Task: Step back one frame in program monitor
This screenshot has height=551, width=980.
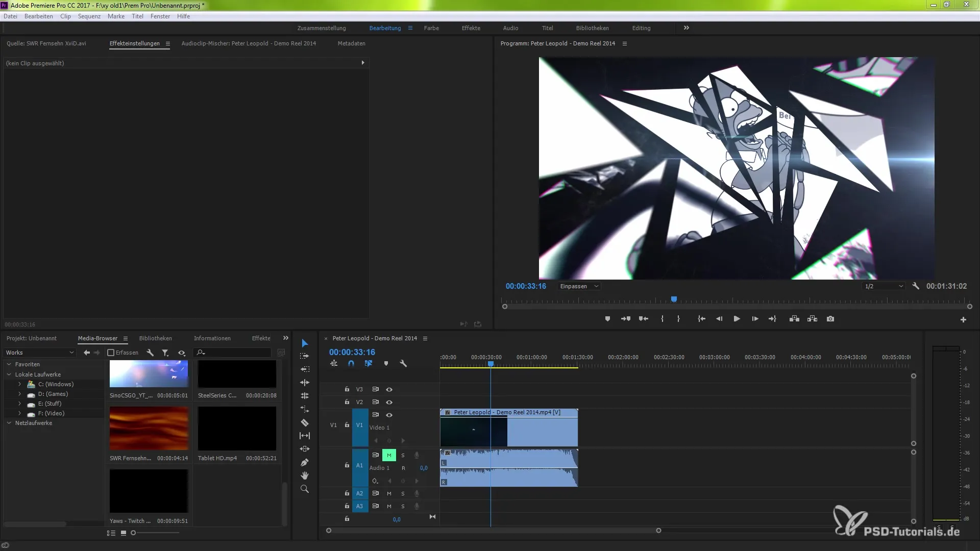Action: click(719, 319)
